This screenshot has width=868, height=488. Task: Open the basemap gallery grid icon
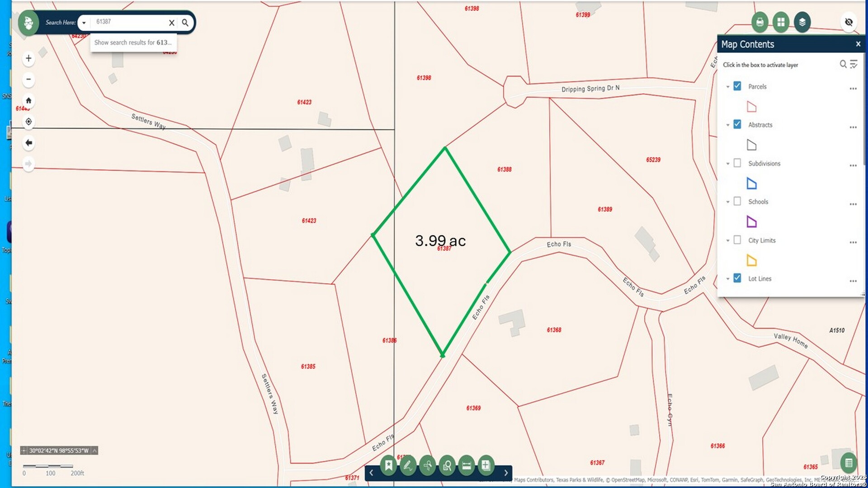point(781,22)
